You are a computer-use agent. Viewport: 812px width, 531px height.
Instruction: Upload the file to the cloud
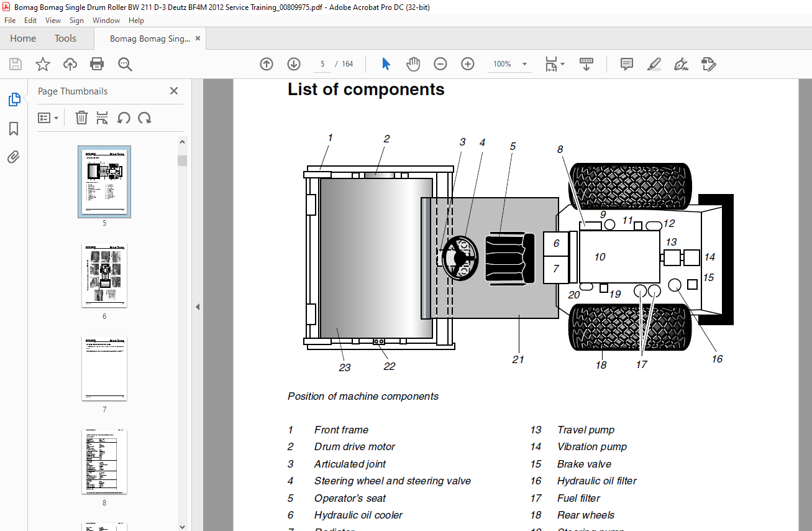pos(70,64)
